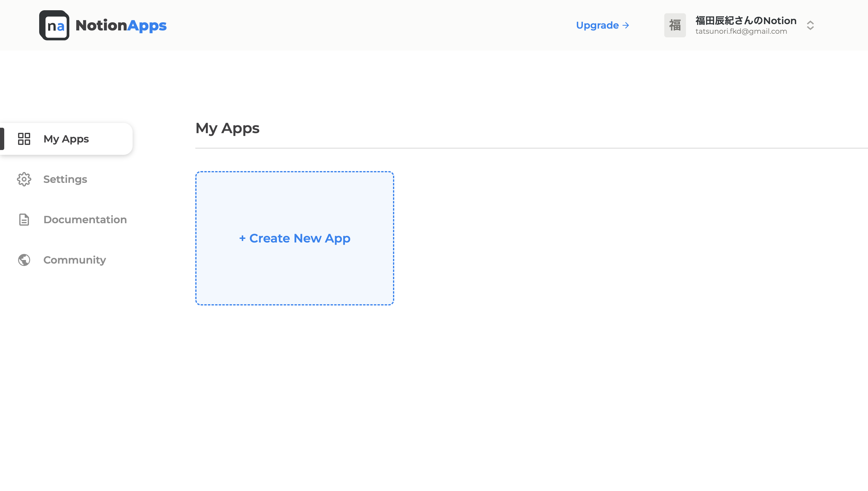This screenshot has height=491, width=868.
Task: Open Settings from the sidebar
Action: (65, 180)
